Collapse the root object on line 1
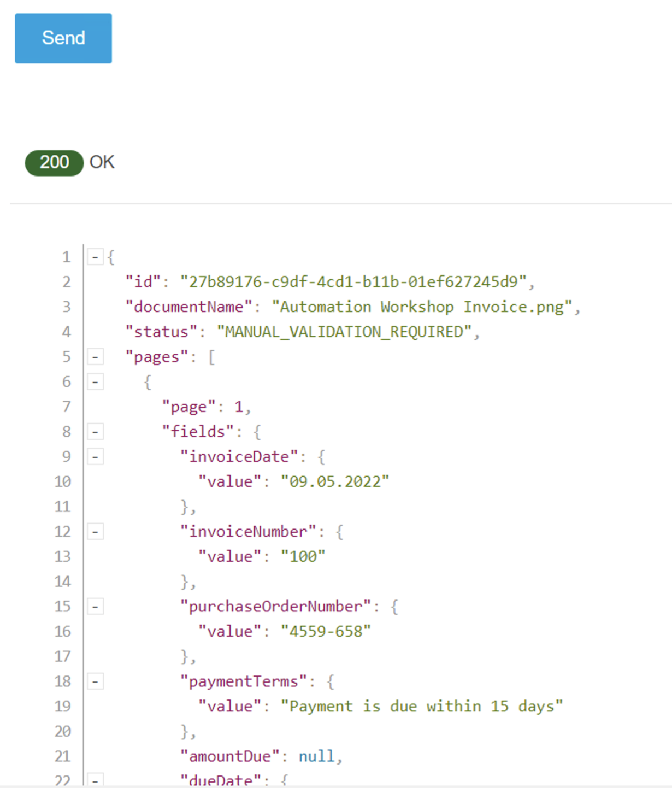The height and width of the screenshot is (788, 672). 95,256
